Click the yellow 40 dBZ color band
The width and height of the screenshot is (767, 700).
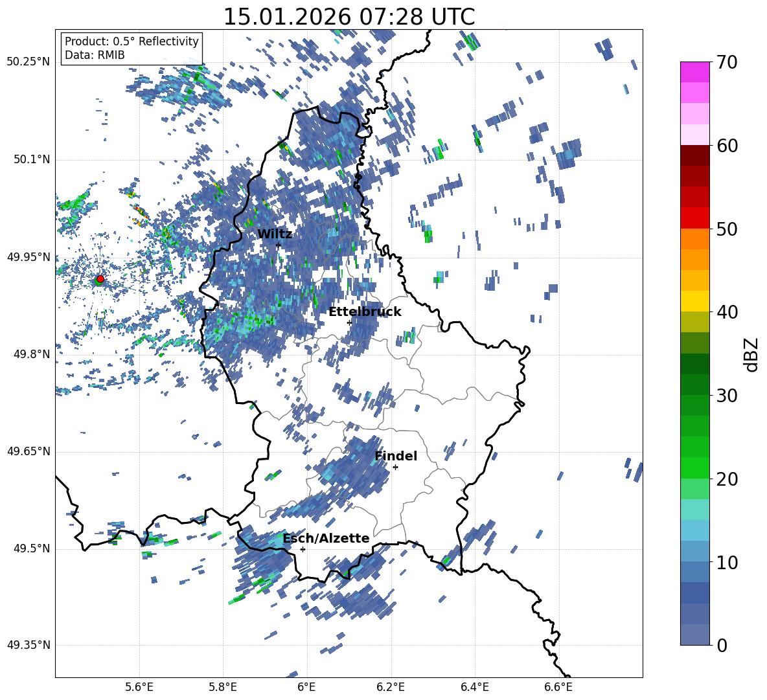694,301
